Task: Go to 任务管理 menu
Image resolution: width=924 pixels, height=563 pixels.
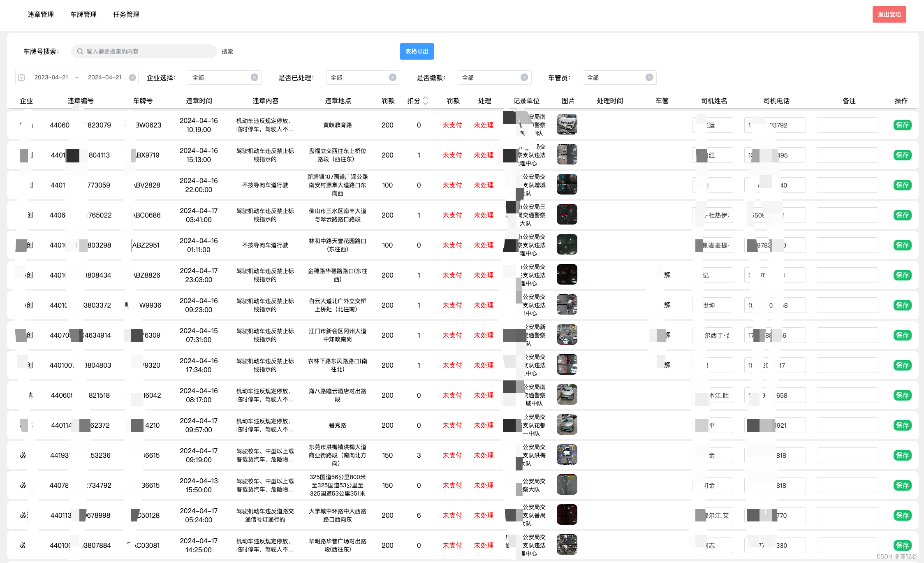Action: pos(126,14)
